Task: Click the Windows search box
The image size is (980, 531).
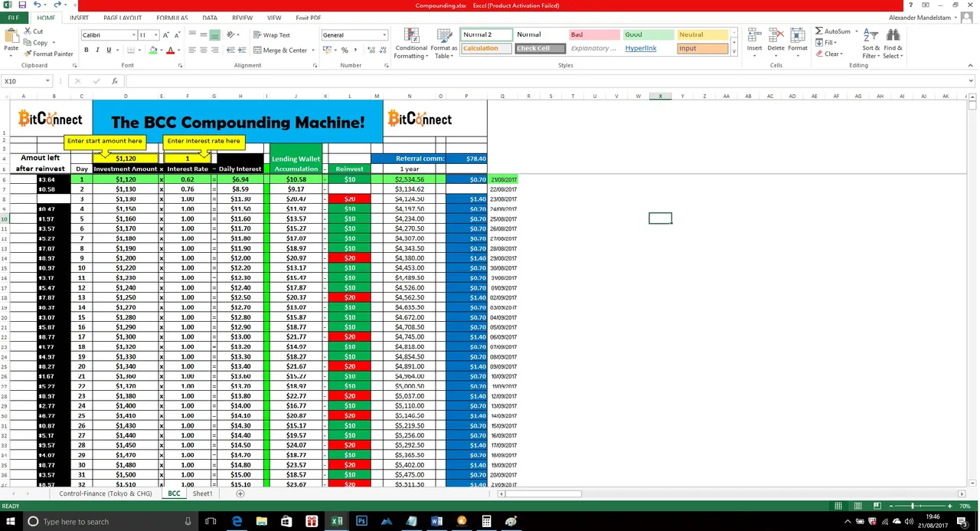Action: coord(108,522)
